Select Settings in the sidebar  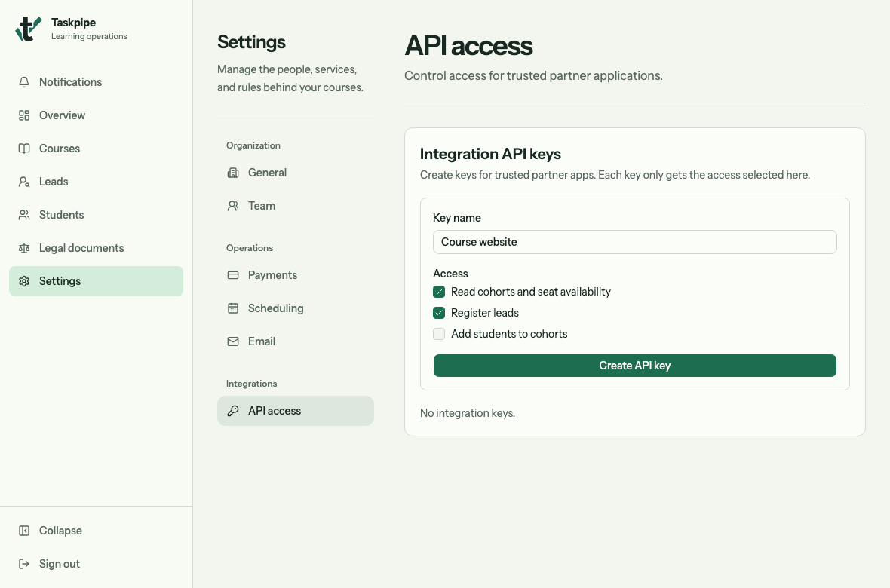[96, 281]
